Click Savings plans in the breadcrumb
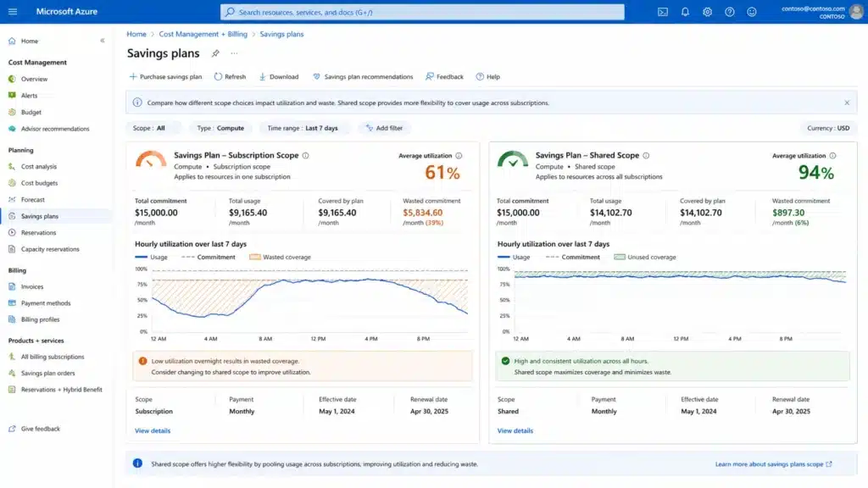Image resolution: width=868 pixels, height=488 pixels. 281,34
